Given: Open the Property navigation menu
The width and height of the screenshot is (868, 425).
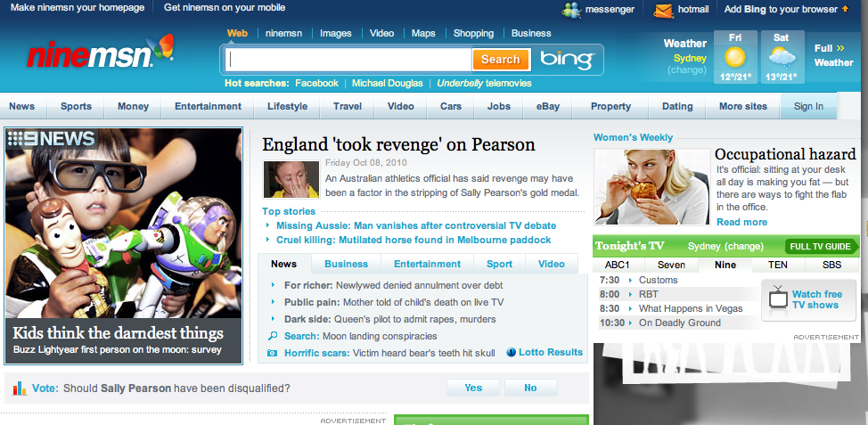Looking at the screenshot, I should point(610,106).
